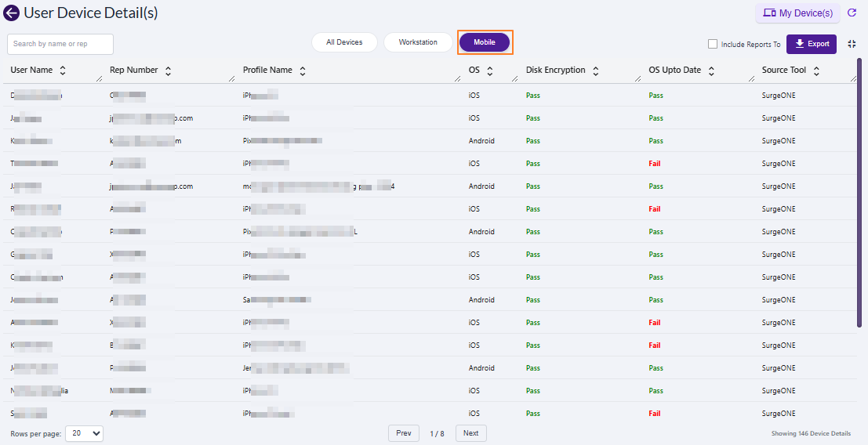This screenshot has width=868, height=445.
Task: Sort by Disk Encryption column
Action: 596,71
